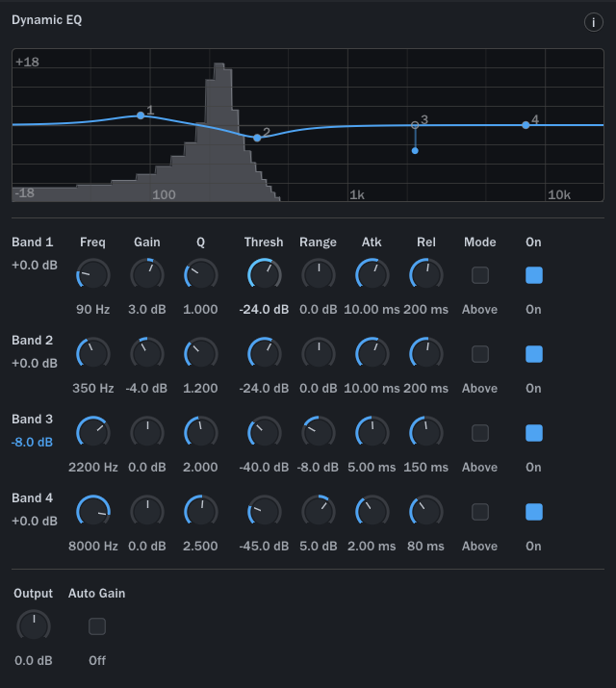Screen dimensions: 616x688
Task: Click Band 3 Range knob at -8.0 dB
Action: [318, 433]
